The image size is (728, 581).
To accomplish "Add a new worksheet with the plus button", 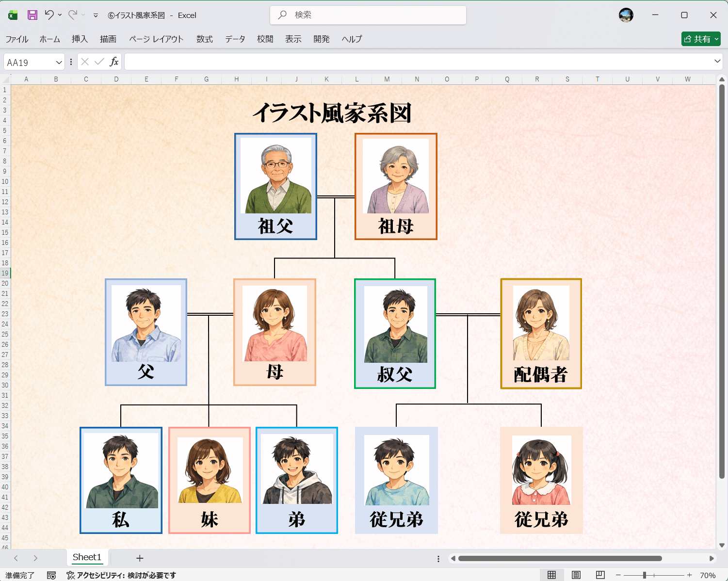I will pos(139,558).
